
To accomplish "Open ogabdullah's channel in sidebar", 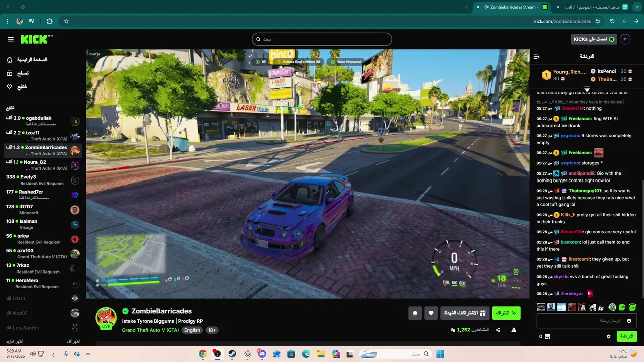I will click(43, 121).
